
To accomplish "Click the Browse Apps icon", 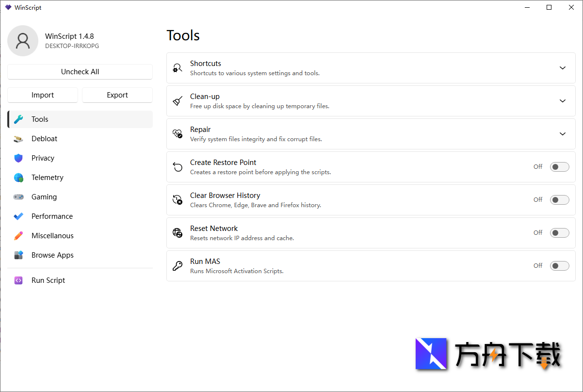I will [x=18, y=255].
